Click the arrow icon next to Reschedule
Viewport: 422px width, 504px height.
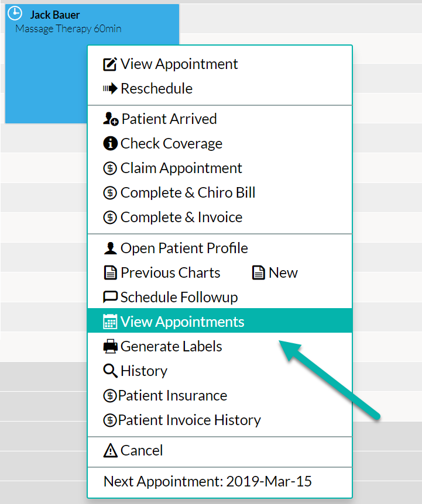click(x=110, y=89)
